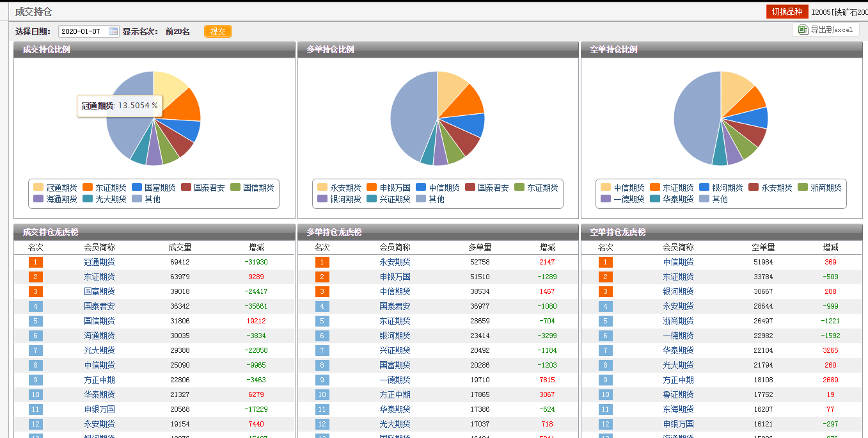Open 国富期货 link in 成交持仓龙虎榜 table

[x=99, y=291]
